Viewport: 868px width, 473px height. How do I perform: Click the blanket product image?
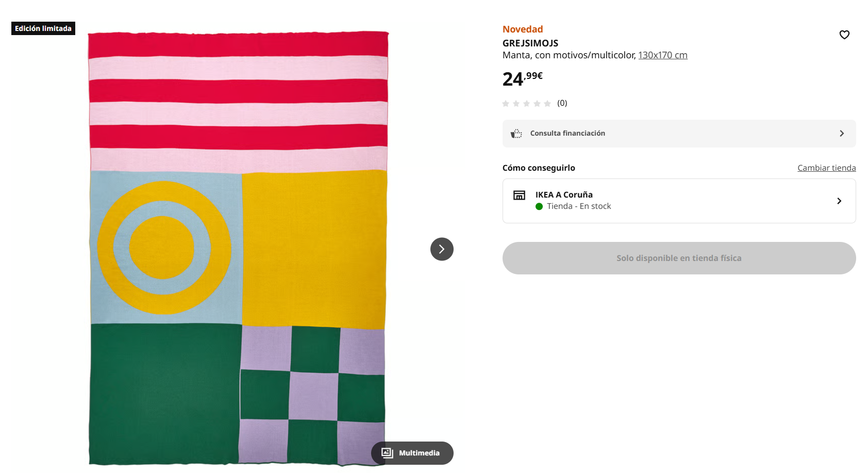coord(238,248)
